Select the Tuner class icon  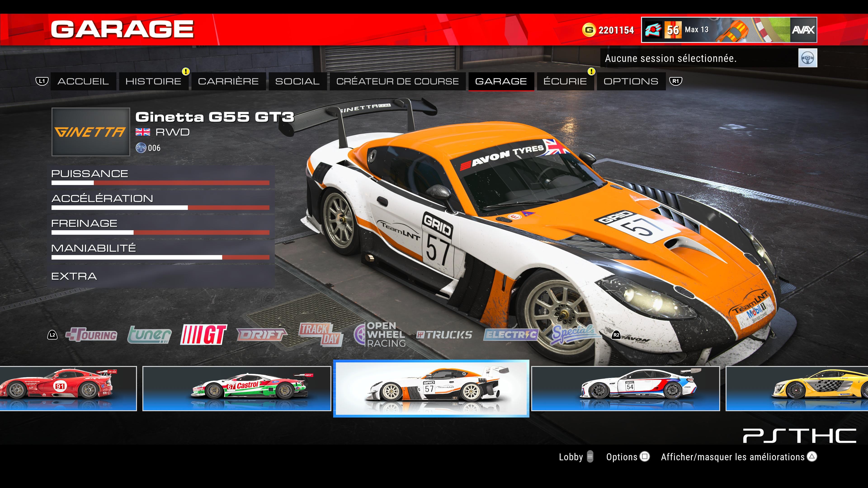[149, 335]
